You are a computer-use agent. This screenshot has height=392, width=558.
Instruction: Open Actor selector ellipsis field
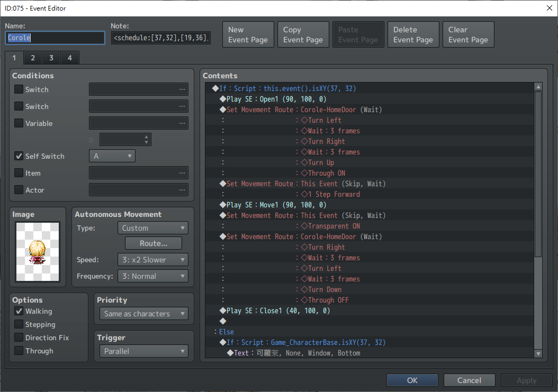(138, 189)
